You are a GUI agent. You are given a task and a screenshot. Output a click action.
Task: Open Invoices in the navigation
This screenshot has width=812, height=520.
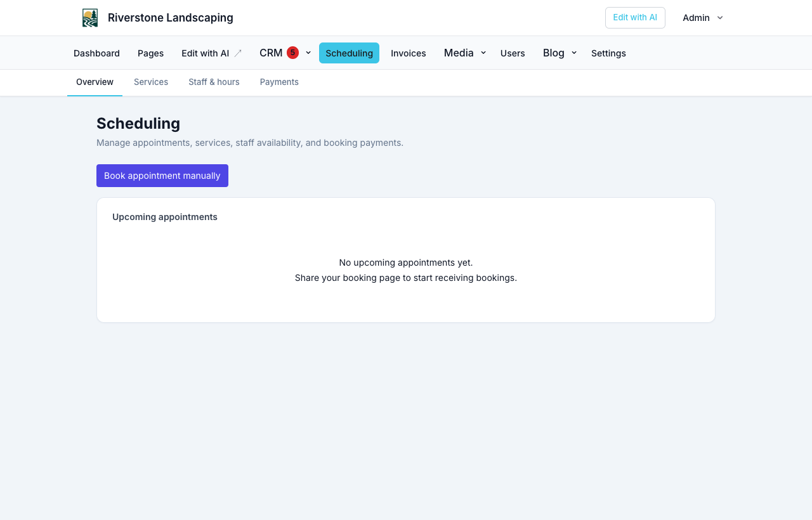[409, 53]
